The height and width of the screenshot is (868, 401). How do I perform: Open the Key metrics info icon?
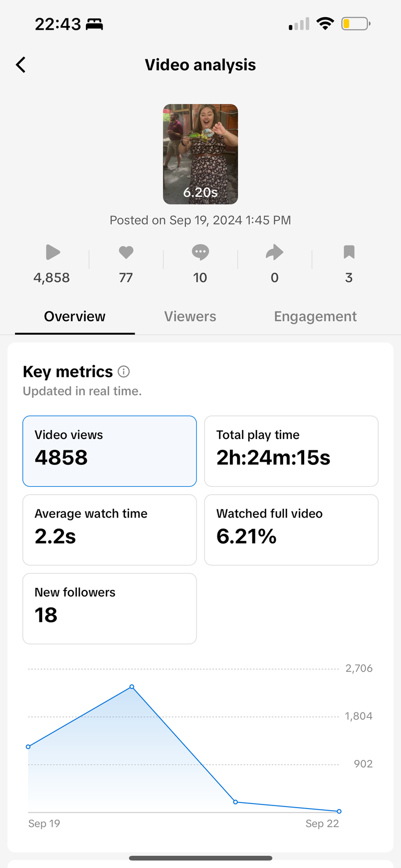click(124, 372)
